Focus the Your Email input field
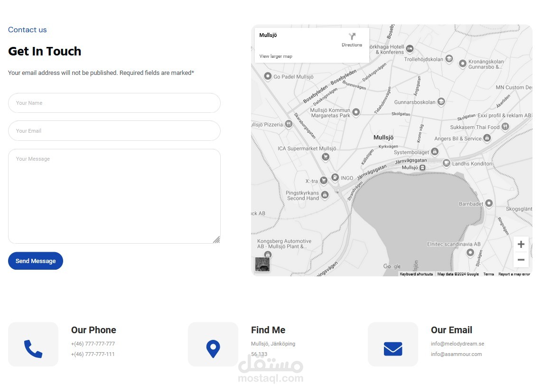The width and height of the screenshot is (542, 392). (x=114, y=131)
